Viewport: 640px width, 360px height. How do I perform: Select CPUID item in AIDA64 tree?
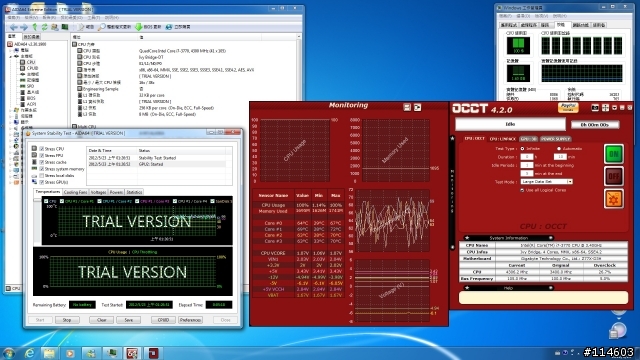(x=29, y=68)
